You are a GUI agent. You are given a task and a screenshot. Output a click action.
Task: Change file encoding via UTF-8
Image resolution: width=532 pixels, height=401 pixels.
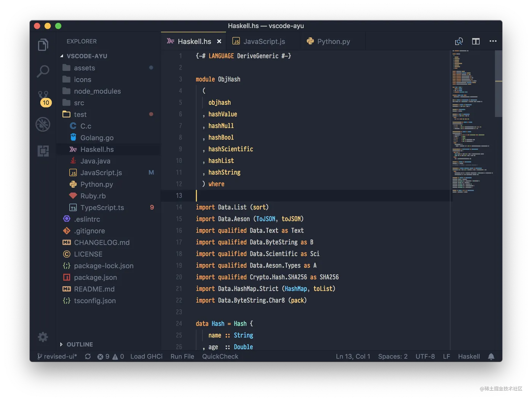pyautogui.click(x=425, y=357)
